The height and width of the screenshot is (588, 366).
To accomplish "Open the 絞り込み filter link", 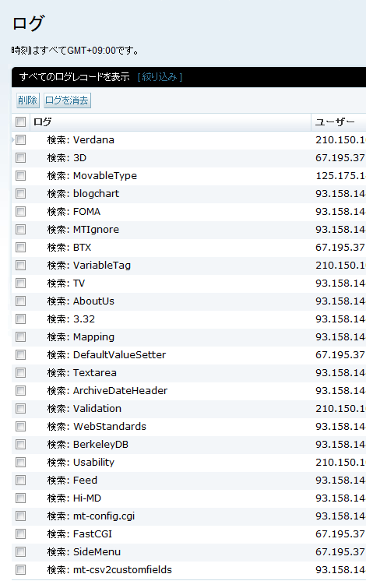I will 160,77.
